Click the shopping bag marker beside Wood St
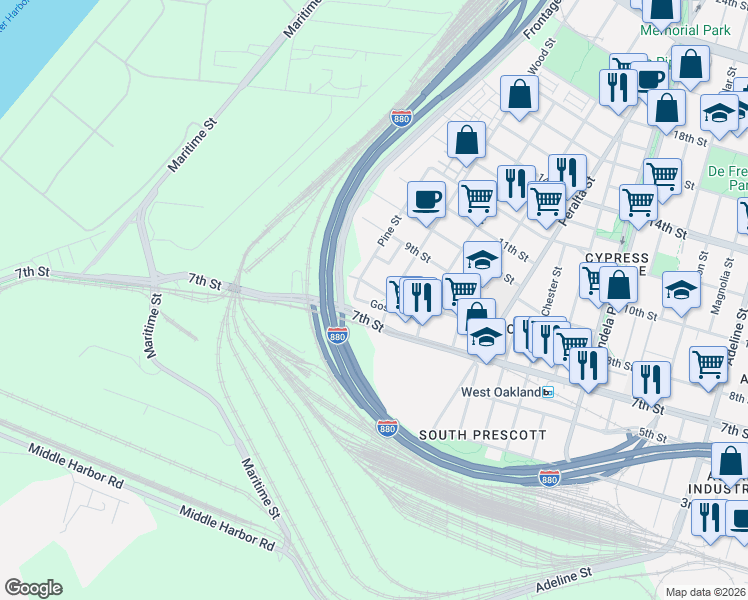 coord(519,97)
